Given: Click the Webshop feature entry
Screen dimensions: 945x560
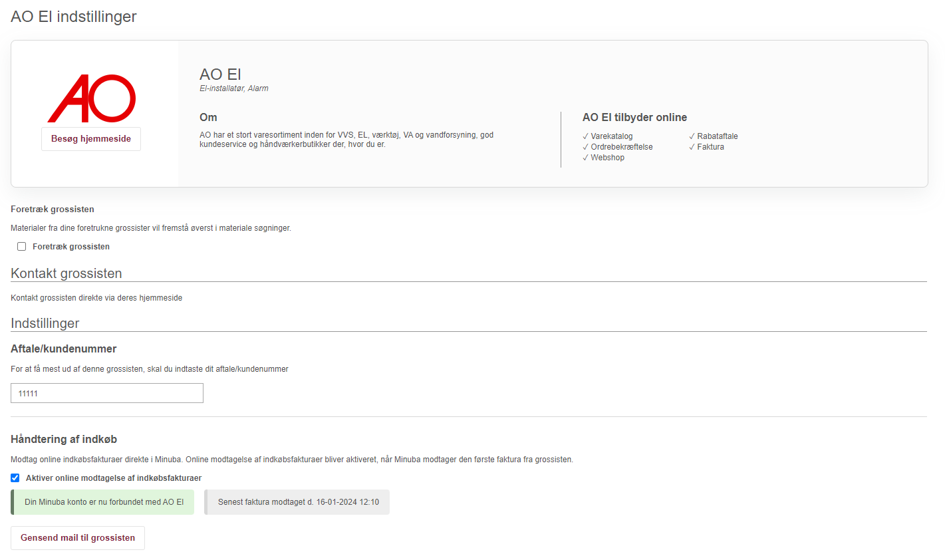Looking at the screenshot, I should click(604, 158).
